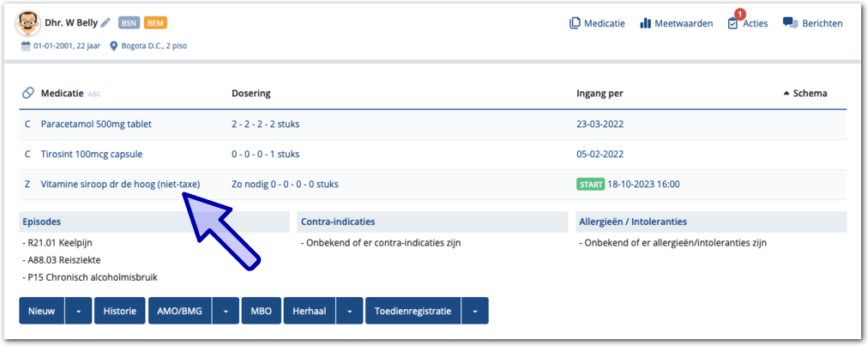Click the orange BEM badge

(155, 23)
